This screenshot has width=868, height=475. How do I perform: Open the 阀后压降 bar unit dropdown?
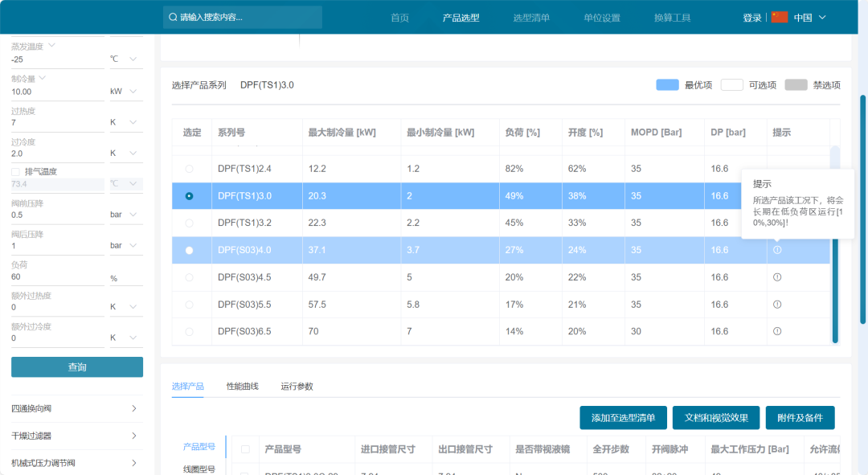[x=126, y=246]
